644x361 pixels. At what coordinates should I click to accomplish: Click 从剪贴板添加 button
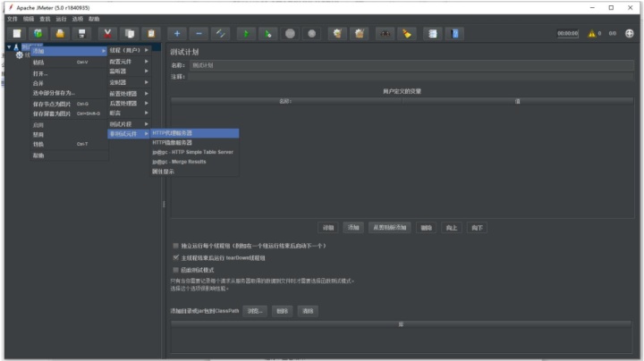tap(390, 228)
